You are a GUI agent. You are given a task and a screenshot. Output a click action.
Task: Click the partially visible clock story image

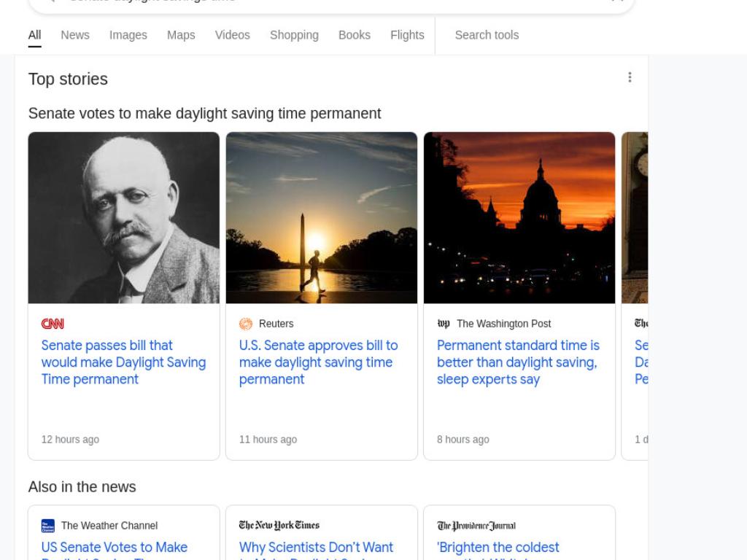pos(635,217)
